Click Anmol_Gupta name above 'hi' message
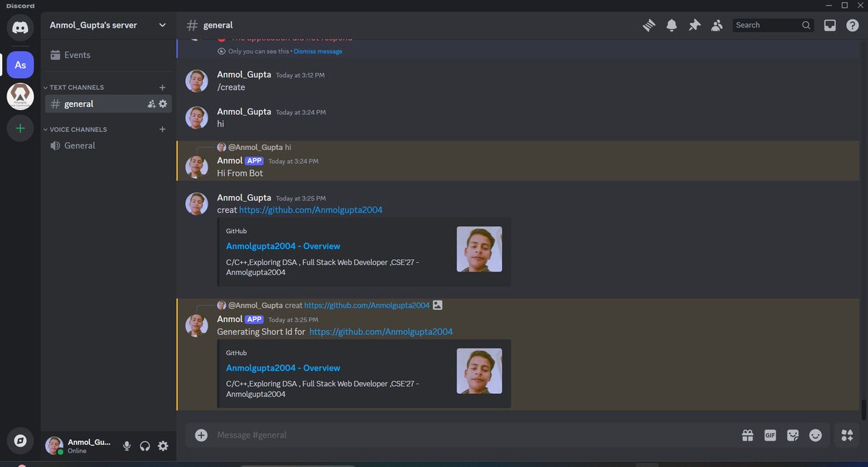Viewport: 868px width, 467px height. point(244,112)
